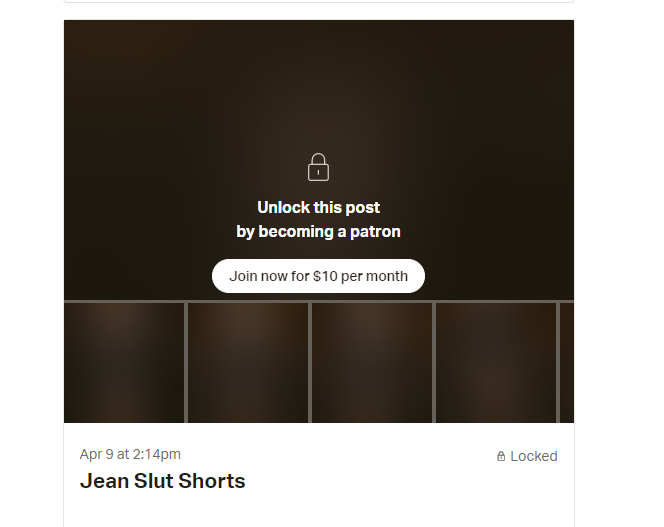Open the third blurred thumbnail
Image resolution: width=664 pixels, height=527 pixels.
click(x=372, y=363)
